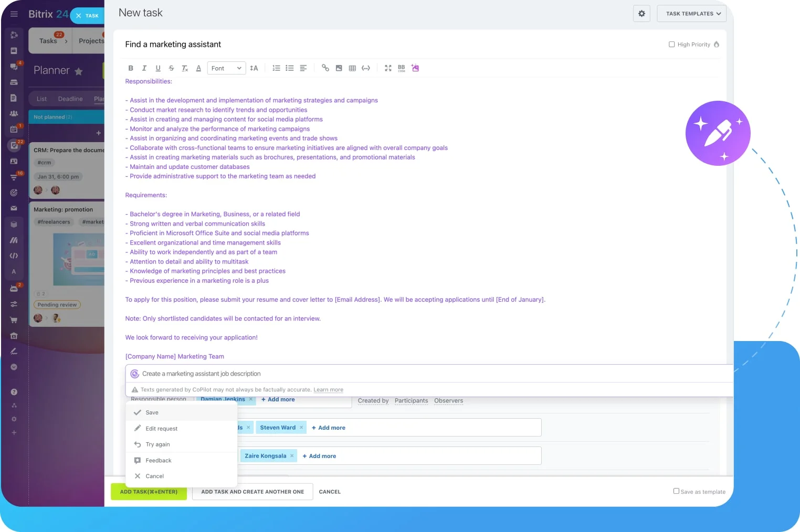
Task: Insert a BB code block
Action: click(x=401, y=68)
